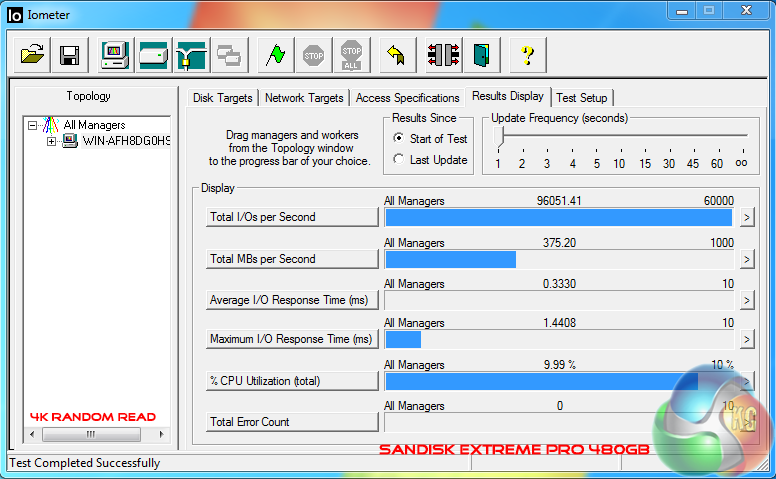Image resolution: width=776 pixels, height=479 pixels.
Task: Select the Results Display tab
Action: 508,96
